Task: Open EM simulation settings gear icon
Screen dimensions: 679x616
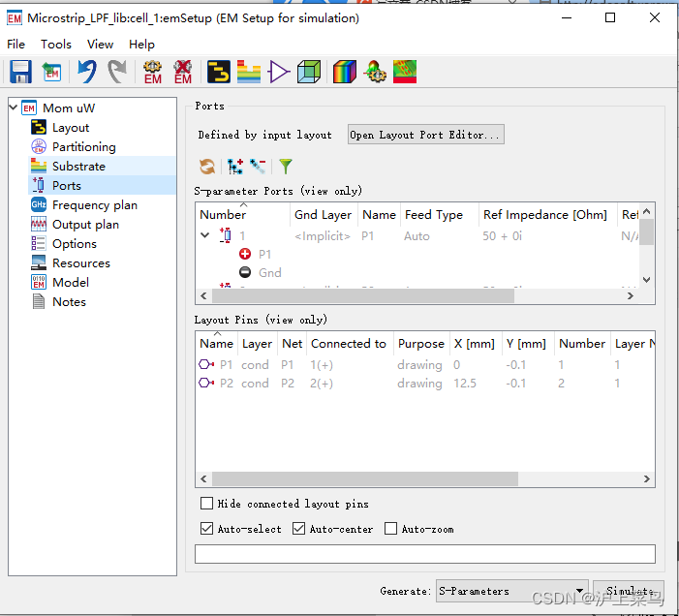Action: click(x=153, y=72)
